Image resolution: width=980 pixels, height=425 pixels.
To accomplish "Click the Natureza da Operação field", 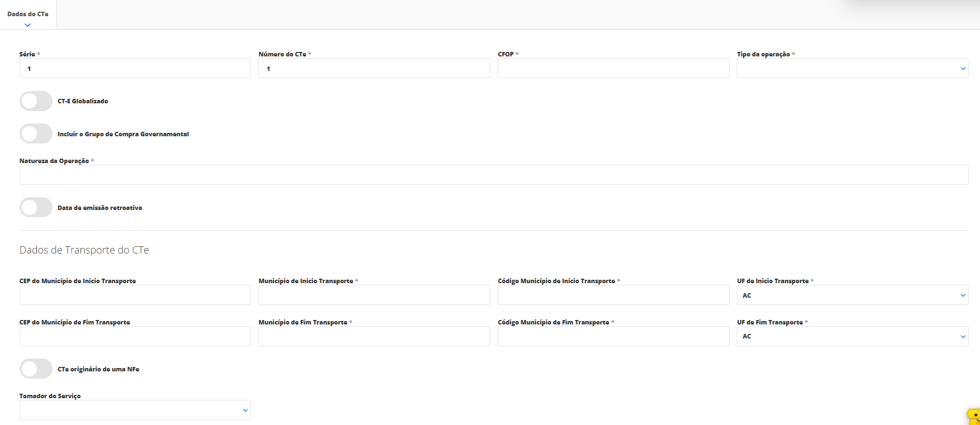I will (x=493, y=175).
